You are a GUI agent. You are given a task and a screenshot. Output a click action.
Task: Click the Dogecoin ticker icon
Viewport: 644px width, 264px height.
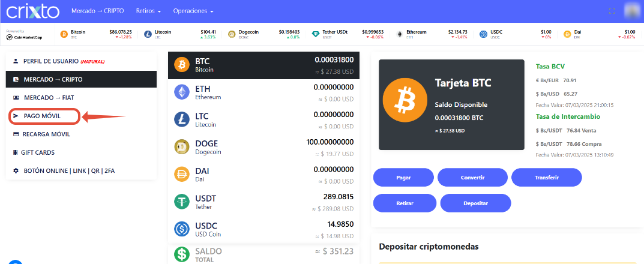tap(232, 34)
